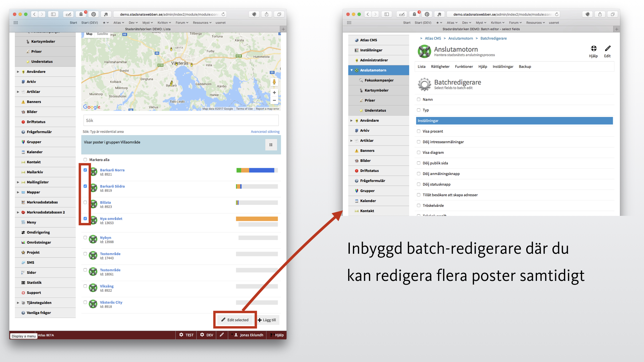Click the Barkarö Norra progress bar
This screenshot has width=644, height=362.
(x=257, y=170)
